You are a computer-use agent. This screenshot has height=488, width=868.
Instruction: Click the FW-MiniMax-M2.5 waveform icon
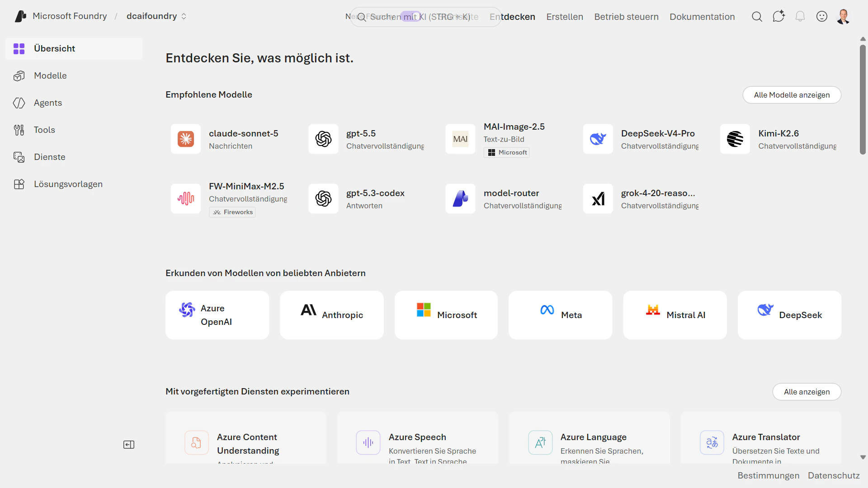(x=186, y=199)
